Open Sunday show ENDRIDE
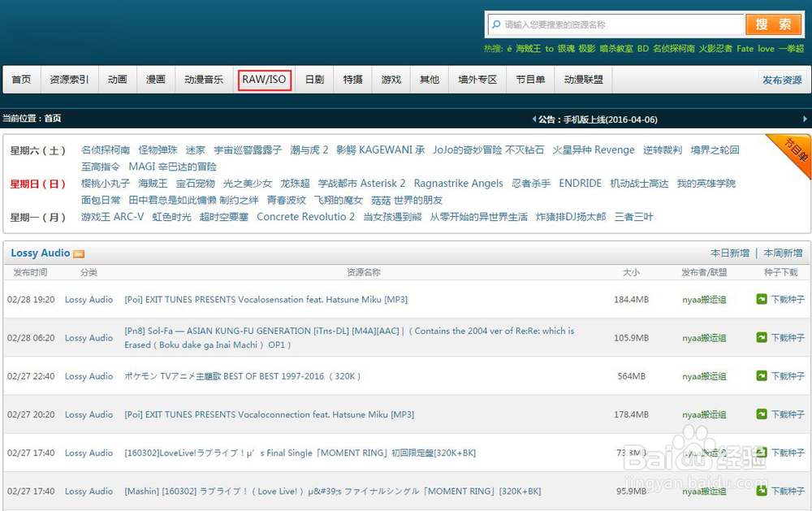The width and height of the screenshot is (812, 511). tap(580, 184)
